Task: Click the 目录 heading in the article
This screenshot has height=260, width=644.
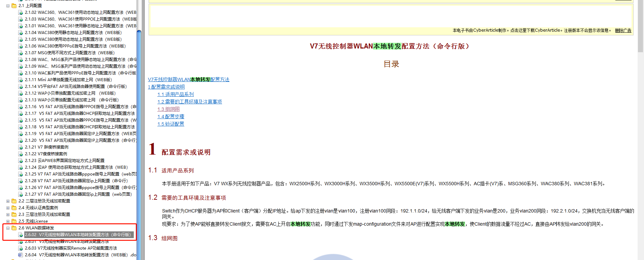Action: click(391, 64)
